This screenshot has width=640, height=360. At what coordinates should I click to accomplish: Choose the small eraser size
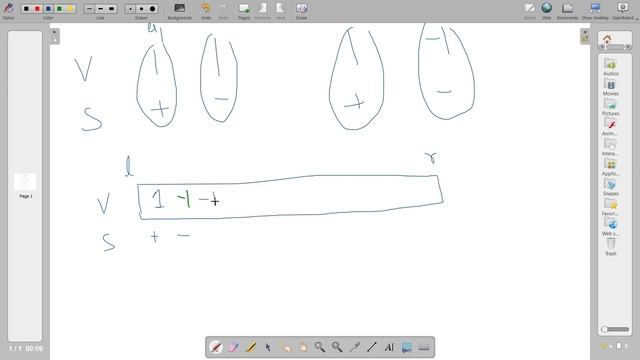pyautogui.click(x=130, y=9)
